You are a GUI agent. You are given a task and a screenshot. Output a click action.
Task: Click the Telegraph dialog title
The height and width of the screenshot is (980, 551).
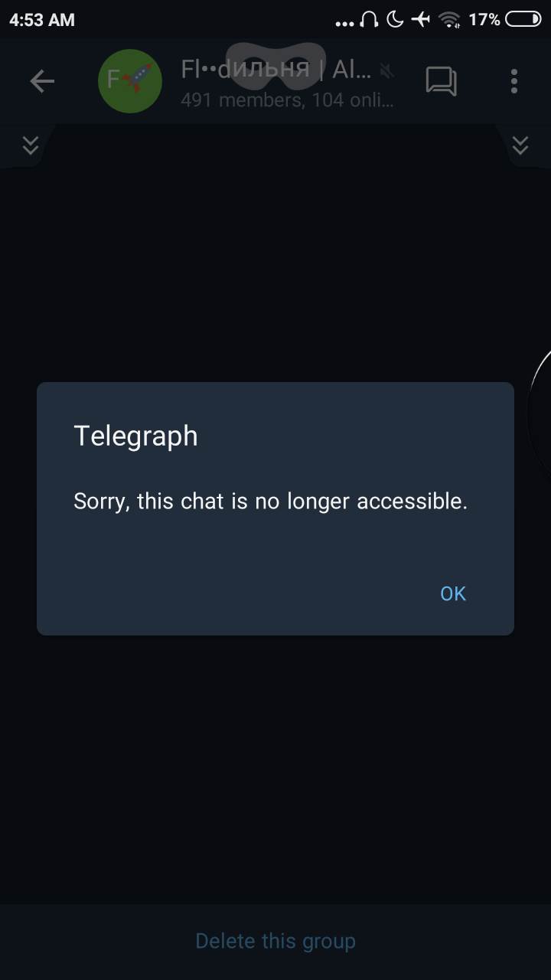tap(135, 436)
